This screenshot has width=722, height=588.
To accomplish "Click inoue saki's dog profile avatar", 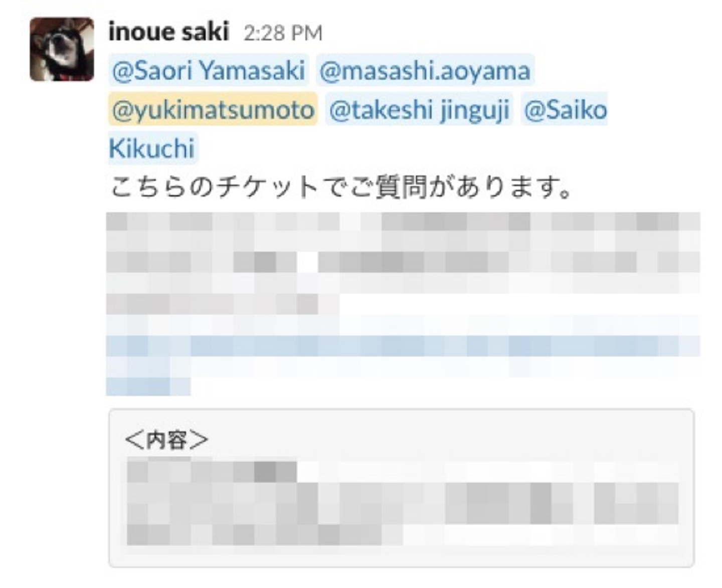I will coord(62,49).
